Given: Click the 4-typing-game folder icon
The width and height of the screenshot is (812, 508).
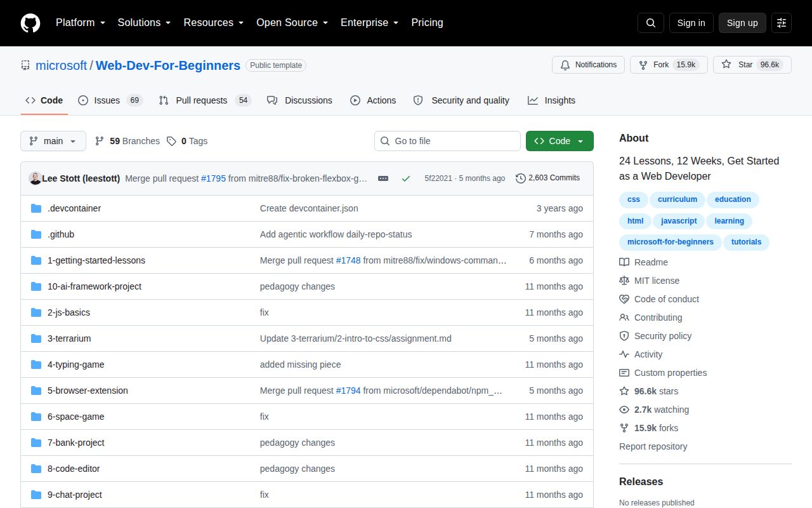Looking at the screenshot, I should [36, 364].
